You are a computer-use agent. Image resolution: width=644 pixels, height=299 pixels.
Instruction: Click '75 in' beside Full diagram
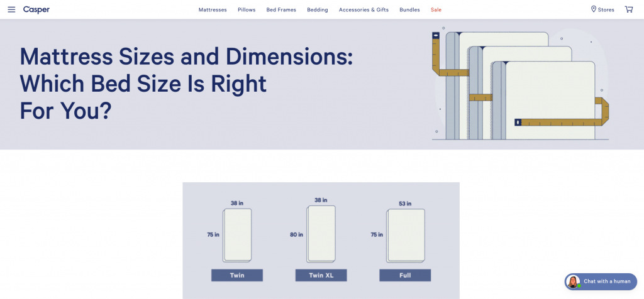pyautogui.click(x=377, y=235)
